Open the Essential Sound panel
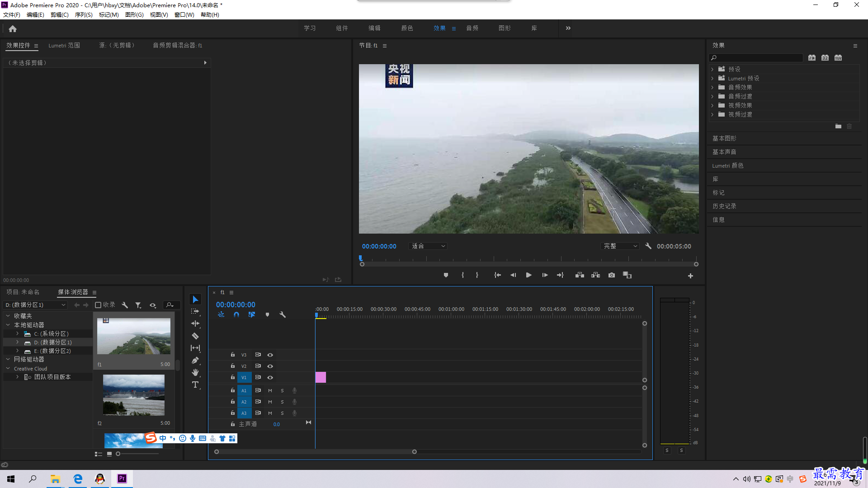This screenshot has width=868, height=488. click(724, 152)
